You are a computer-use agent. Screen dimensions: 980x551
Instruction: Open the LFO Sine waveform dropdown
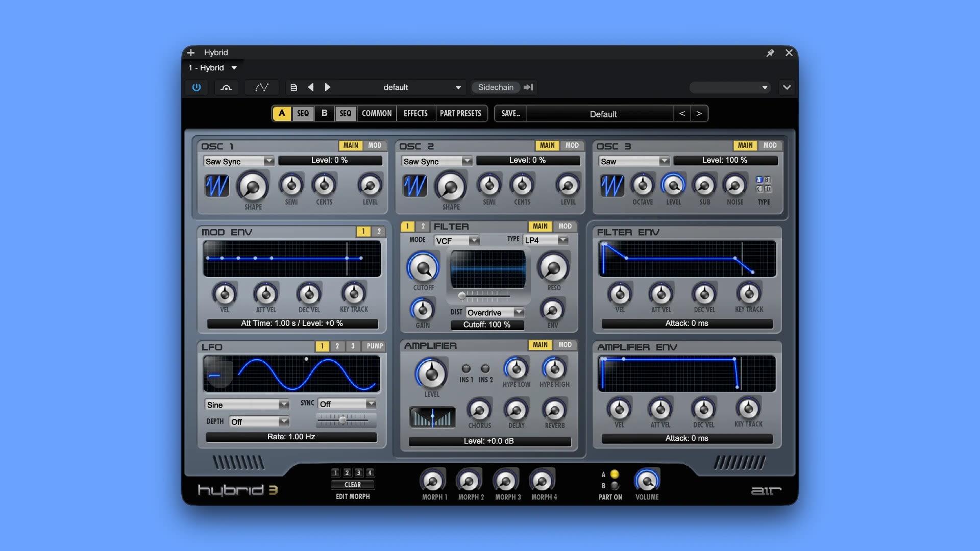pos(247,405)
